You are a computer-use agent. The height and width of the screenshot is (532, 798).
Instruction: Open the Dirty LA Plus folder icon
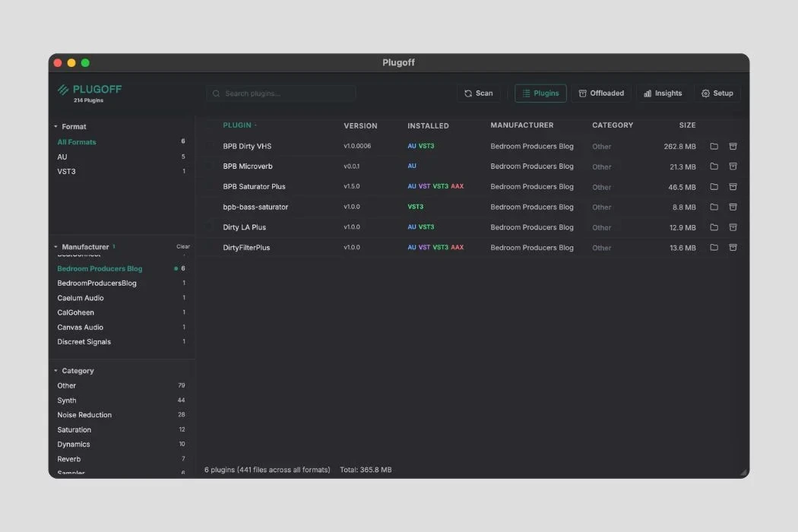coord(714,227)
